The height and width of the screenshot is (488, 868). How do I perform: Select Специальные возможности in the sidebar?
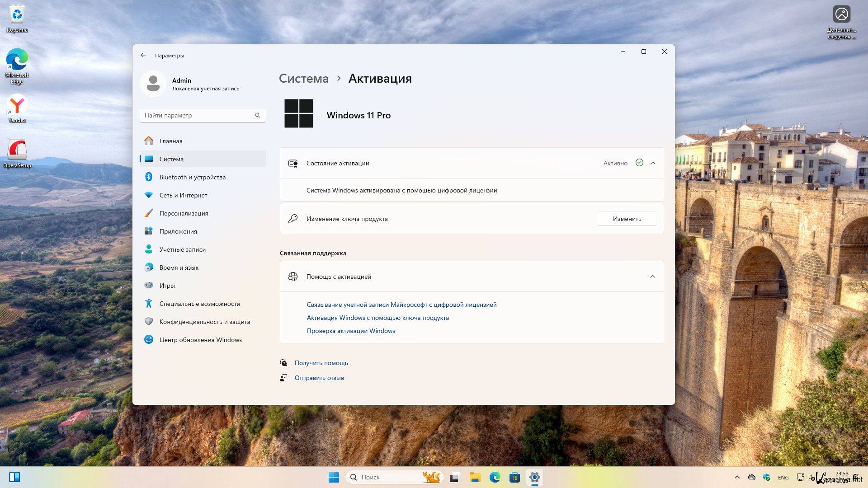click(199, 304)
